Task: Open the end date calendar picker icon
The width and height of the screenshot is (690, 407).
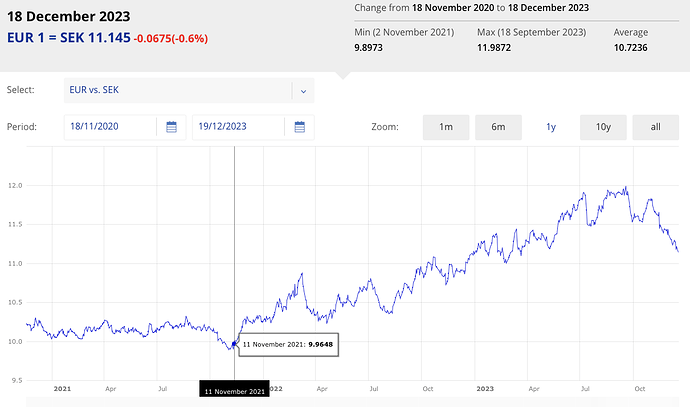Action: pos(300,127)
